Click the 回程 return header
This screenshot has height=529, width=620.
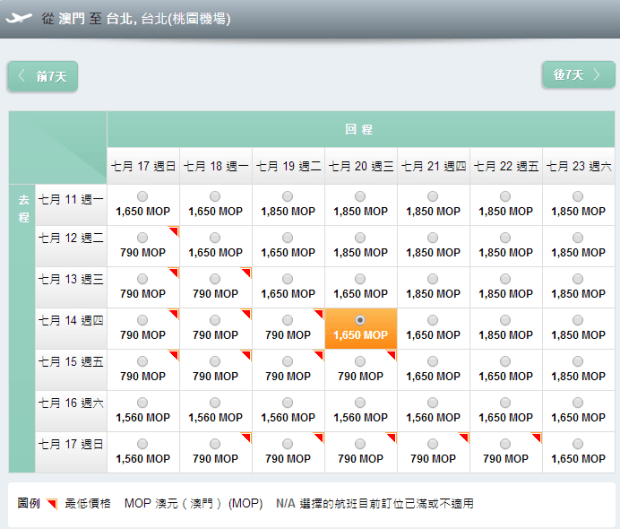[x=359, y=129]
